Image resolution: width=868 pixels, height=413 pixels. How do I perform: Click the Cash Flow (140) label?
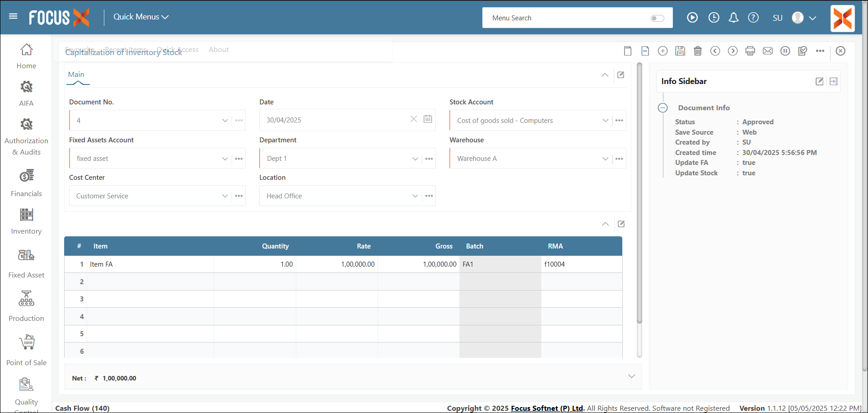click(x=82, y=408)
